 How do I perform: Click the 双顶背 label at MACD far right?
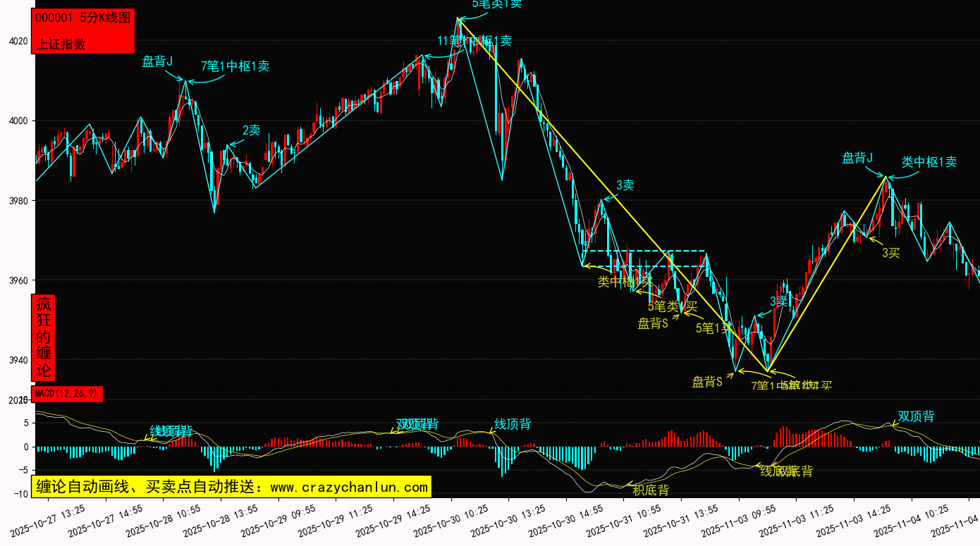pyautogui.click(x=915, y=416)
